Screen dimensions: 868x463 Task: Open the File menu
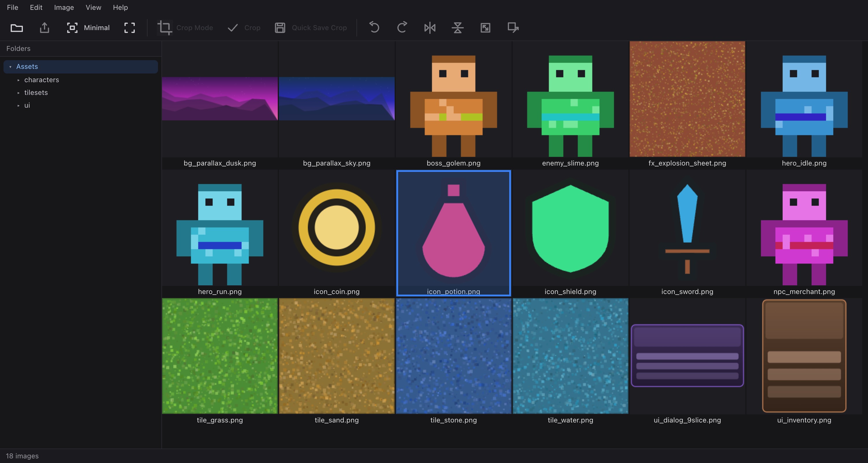pyautogui.click(x=12, y=8)
